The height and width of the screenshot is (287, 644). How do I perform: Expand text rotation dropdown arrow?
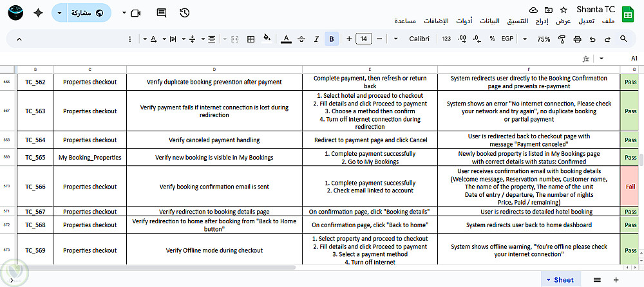click(x=145, y=39)
